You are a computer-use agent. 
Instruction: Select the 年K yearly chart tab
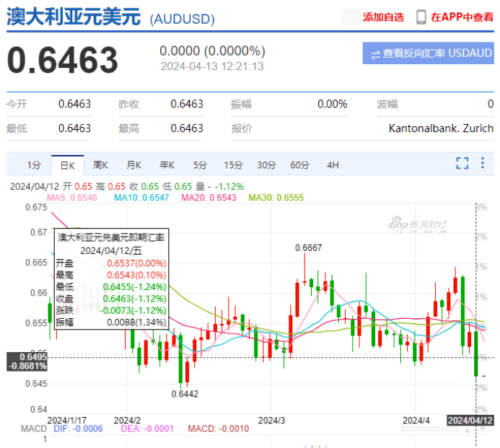[167, 164]
